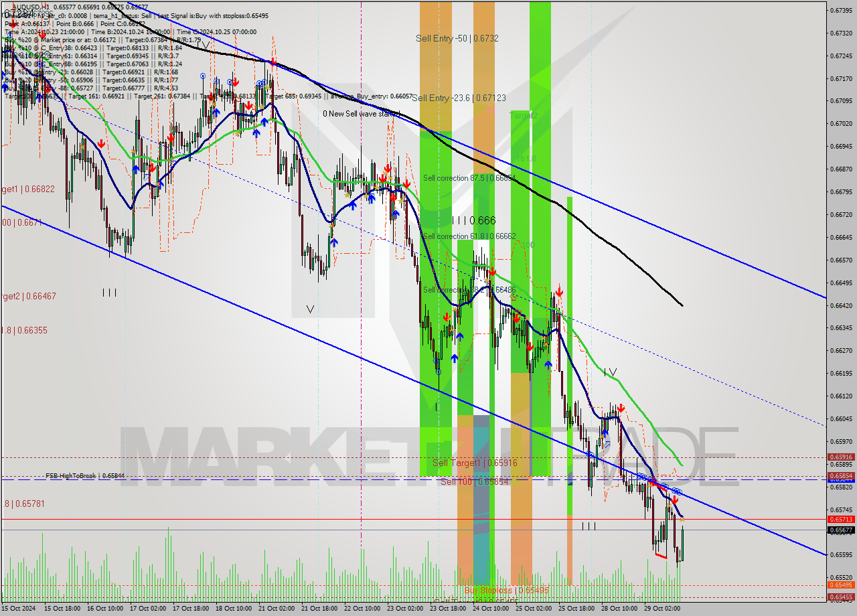
Task: Click the '18 Oct 10:00' time axis label
Action: 234,609
